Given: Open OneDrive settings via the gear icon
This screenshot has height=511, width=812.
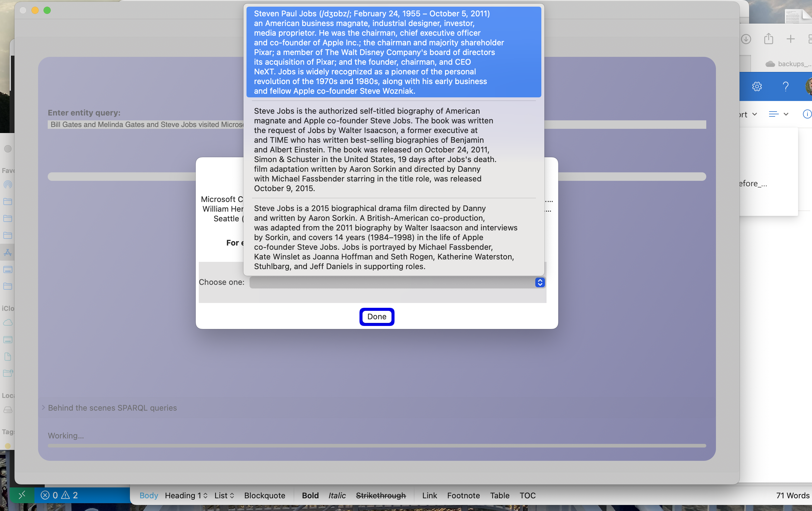Looking at the screenshot, I should [x=757, y=86].
